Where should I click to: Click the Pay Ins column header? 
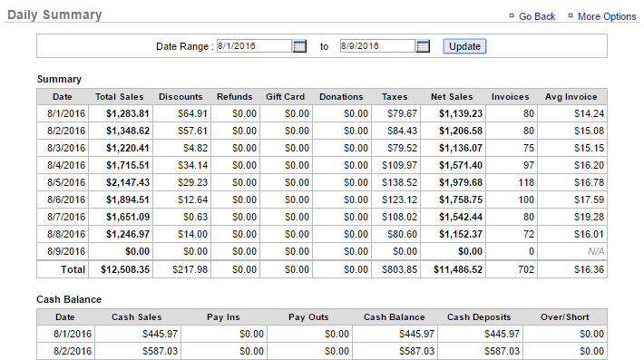tap(223, 317)
